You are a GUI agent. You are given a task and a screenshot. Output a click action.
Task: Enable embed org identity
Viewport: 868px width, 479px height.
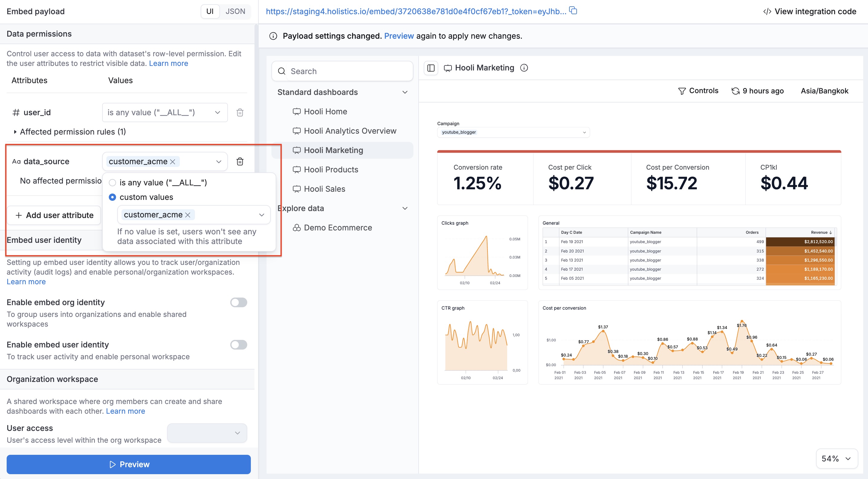pyautogui.click(x=238, y=302)
